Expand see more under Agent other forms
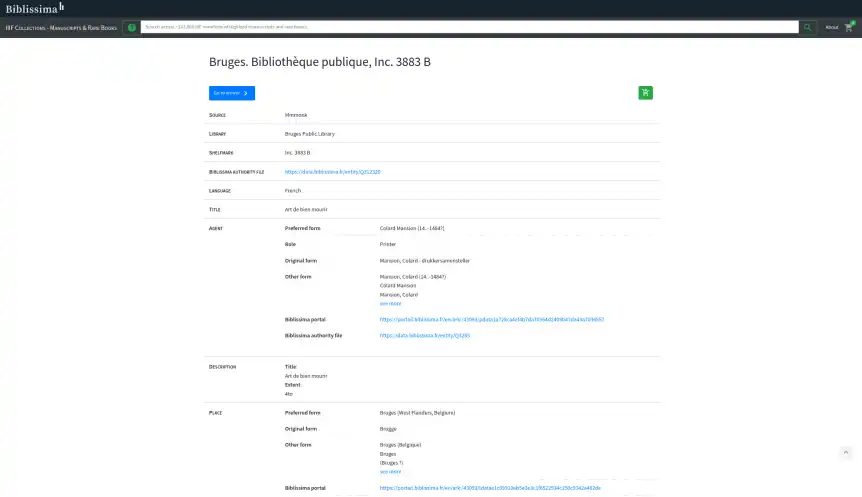Viewport: 862px width, 497px height. click(390, 303)
